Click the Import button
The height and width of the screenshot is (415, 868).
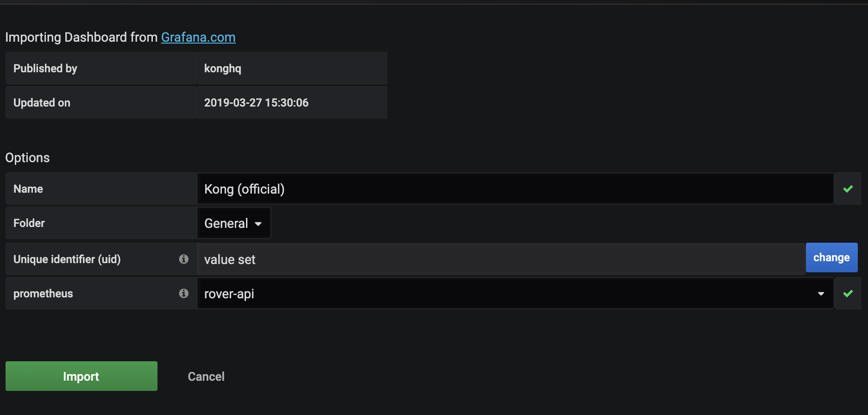[x=81, y=376]
